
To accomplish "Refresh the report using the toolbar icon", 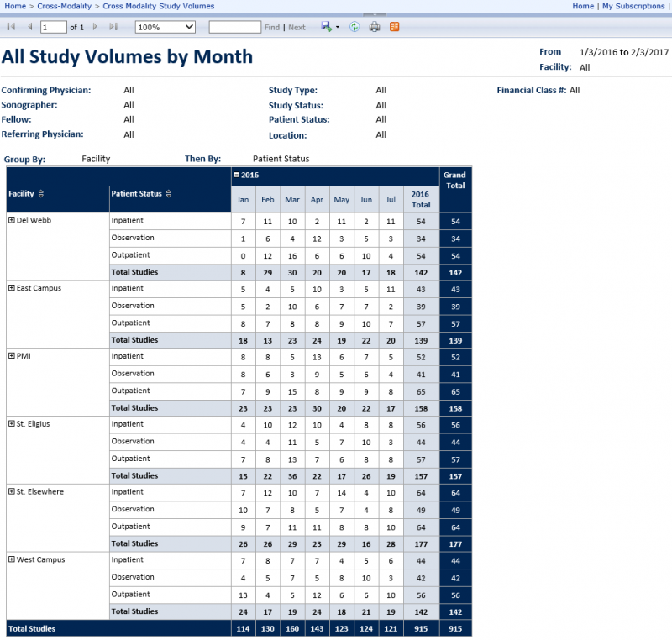I will coord(354,27).
